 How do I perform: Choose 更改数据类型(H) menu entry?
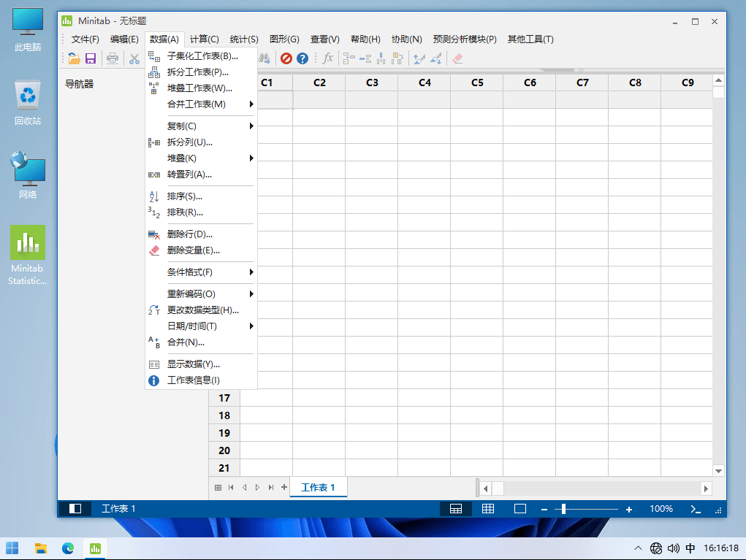pos(201,310)
